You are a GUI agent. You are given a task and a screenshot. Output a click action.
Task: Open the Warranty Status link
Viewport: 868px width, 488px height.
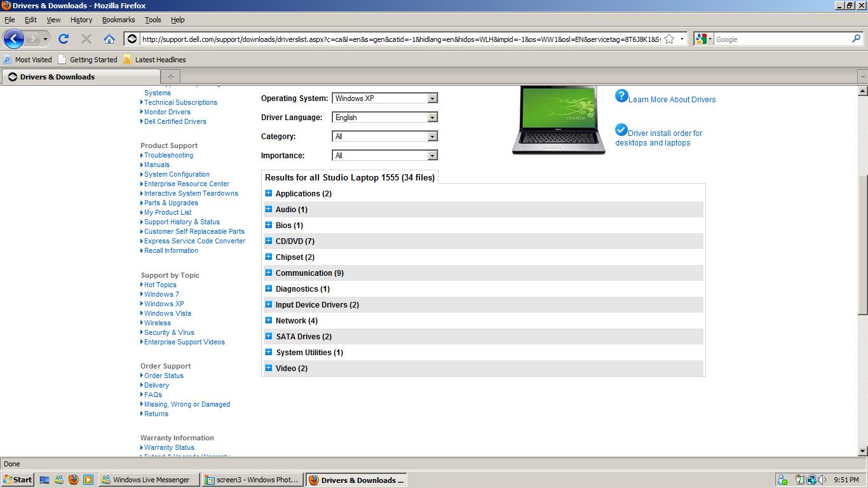pos(169,447)
